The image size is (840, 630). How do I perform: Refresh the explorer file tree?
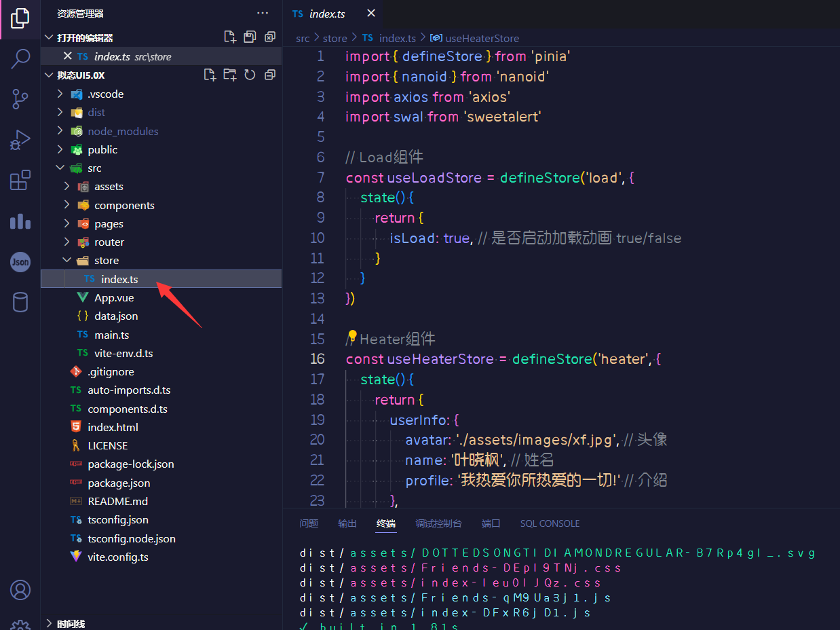(250, 75)
